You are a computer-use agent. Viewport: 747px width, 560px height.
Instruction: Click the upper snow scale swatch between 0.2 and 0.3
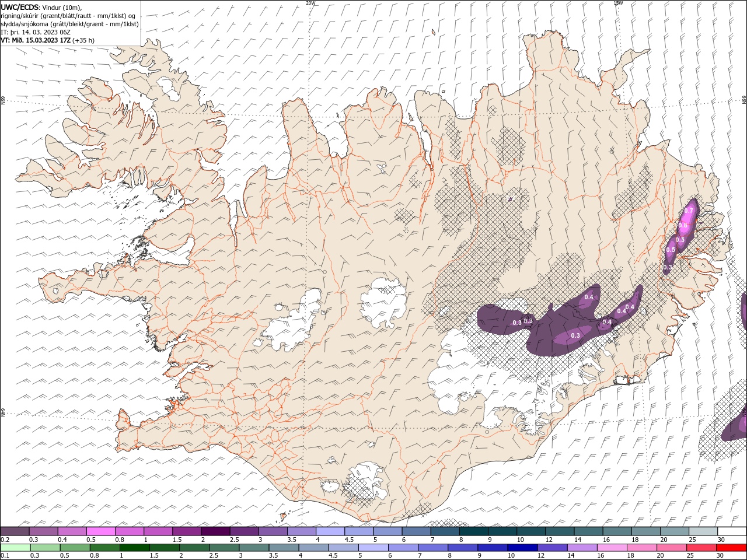tap(15, 531)
